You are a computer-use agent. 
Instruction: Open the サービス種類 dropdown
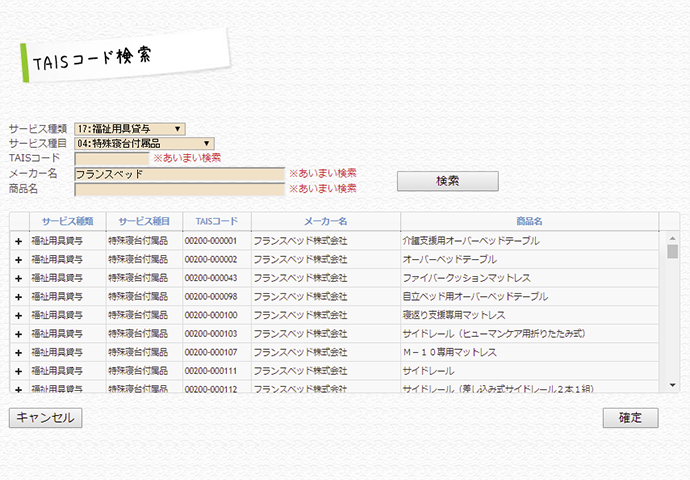tap(129, 128)
